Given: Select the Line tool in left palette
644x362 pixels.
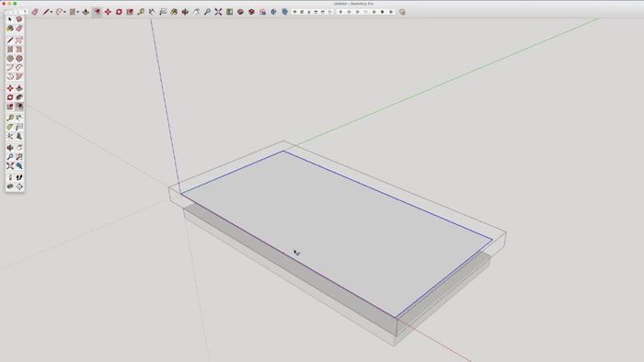Looking at the screenshot, I should click(x=10, y=40).
